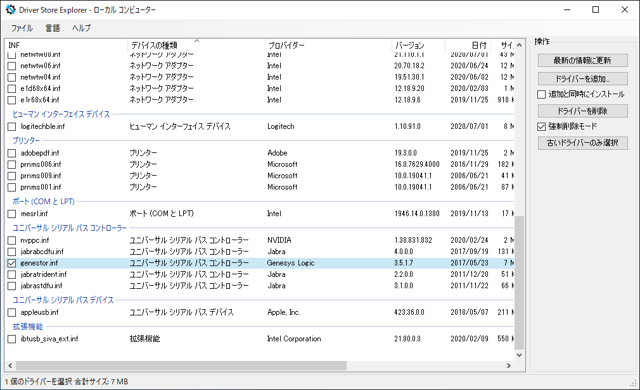Sort by the 日付 column header
The image size is (640, 390).
coord(467,45)
